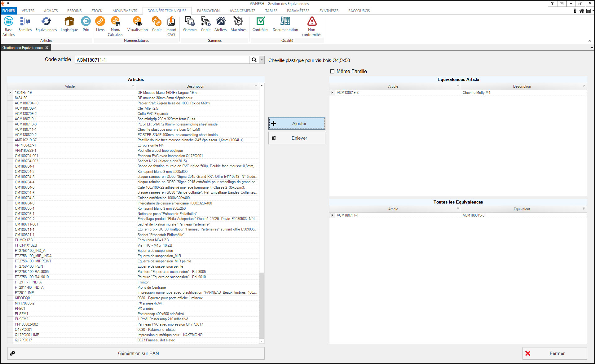
Task: Open Equivalent column filter in Toutes les Equivalences
Action: 584,209
